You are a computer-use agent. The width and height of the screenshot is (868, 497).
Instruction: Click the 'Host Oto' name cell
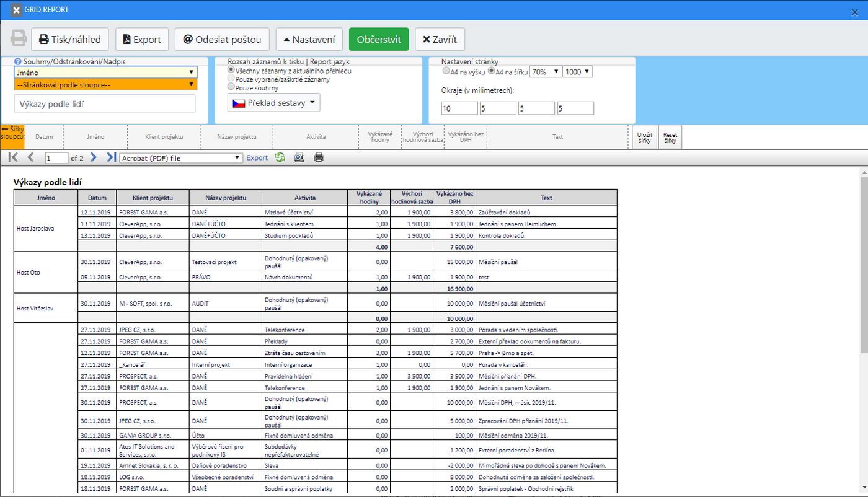point(46,272)
